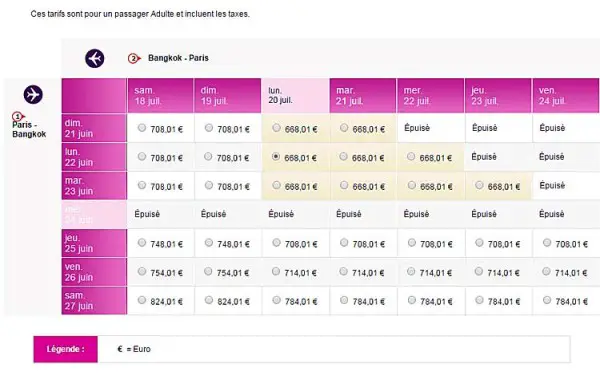Select 708,01 € for 25 juin, 21 juil.
The width and height of the screenshot is (600, 376).
(344, 243)
